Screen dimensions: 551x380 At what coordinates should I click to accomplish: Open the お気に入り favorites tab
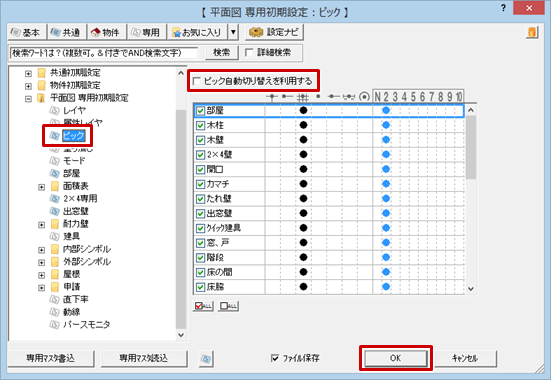click(197, 32)
